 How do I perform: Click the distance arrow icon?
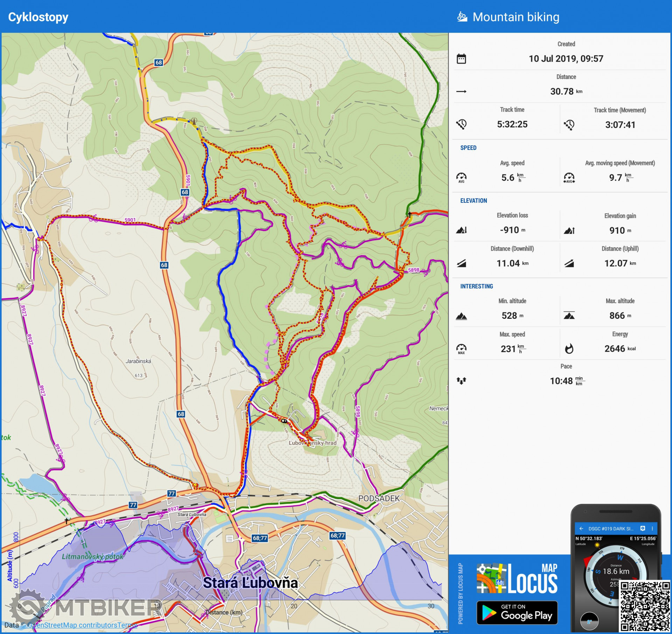point(461,92)
